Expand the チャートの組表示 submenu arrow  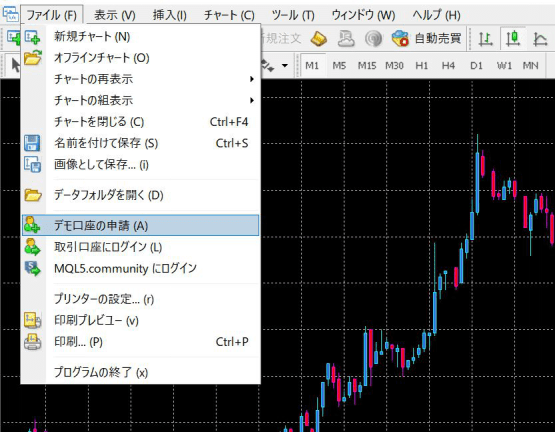point(251,100)
